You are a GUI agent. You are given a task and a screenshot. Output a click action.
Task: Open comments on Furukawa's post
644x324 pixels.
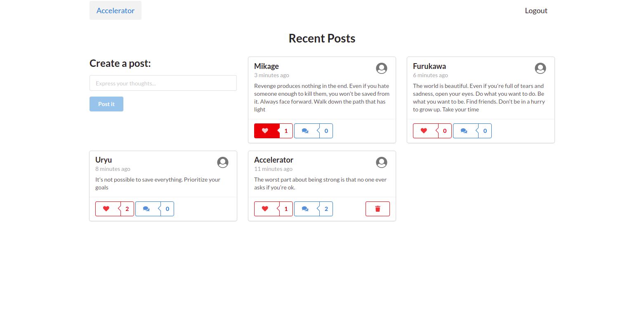pyautogui.click(x=464, y=131)
